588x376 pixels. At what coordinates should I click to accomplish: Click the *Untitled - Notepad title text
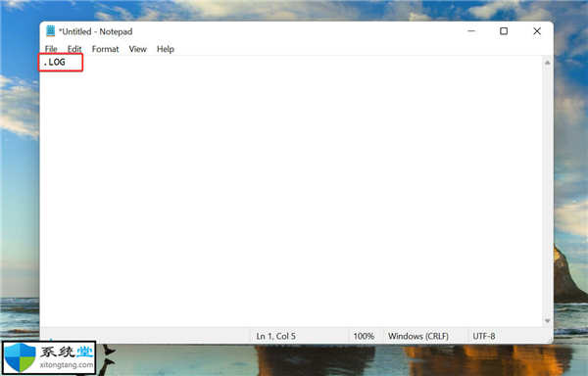[x=96, y=32]
